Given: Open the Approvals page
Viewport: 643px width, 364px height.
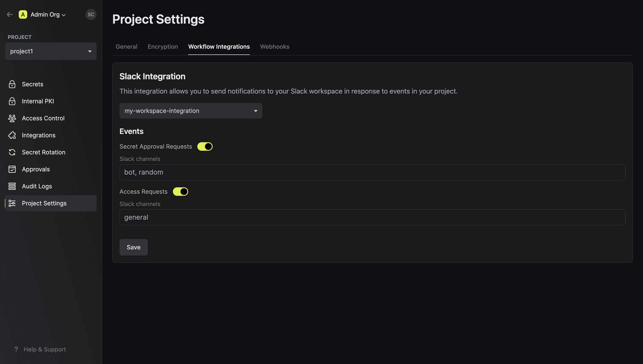Looking at the screenshot, I should tap(51, 169).
